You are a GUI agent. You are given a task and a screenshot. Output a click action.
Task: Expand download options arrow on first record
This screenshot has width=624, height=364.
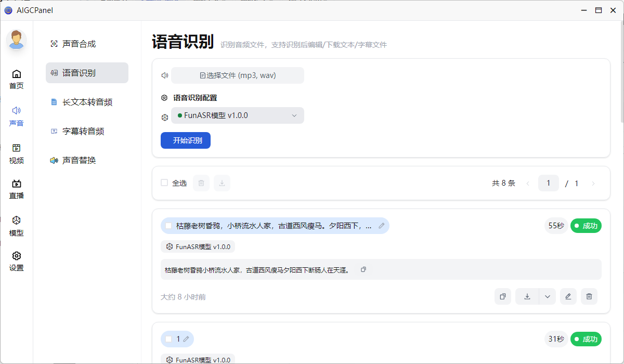[547, 296]
